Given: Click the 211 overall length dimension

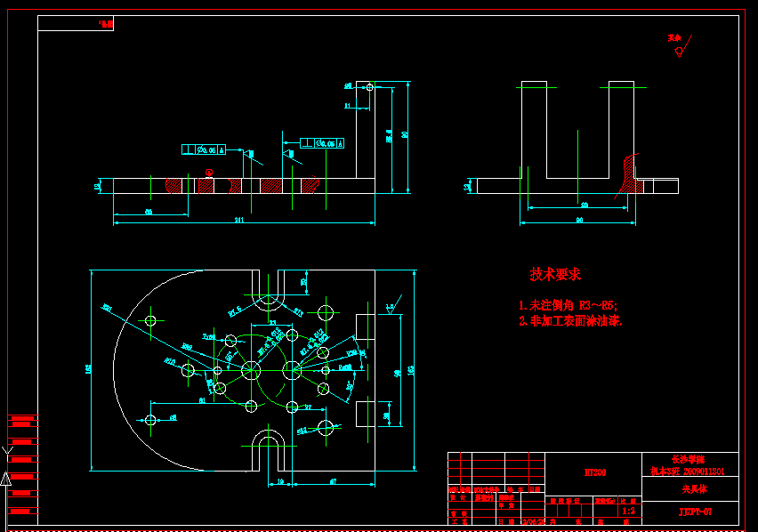Looking at the screenshot, I should (x=239, y=220).
